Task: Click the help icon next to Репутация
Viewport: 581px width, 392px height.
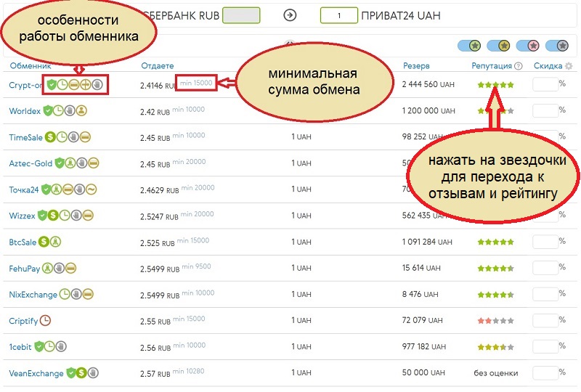Action: [x=519, y=66]
